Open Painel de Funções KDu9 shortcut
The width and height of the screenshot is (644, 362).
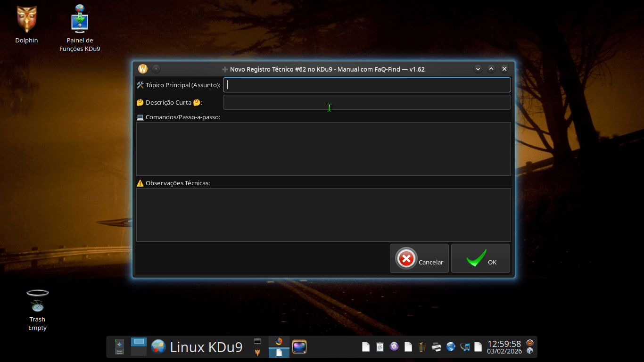click(80, 20)
